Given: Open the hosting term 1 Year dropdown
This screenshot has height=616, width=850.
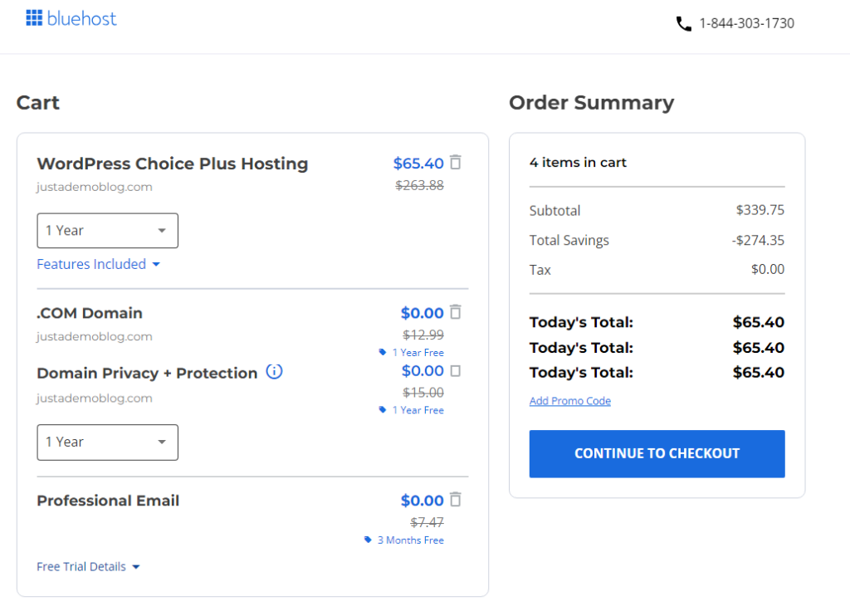Looking at the screenshot, I should tap(107, 231).
